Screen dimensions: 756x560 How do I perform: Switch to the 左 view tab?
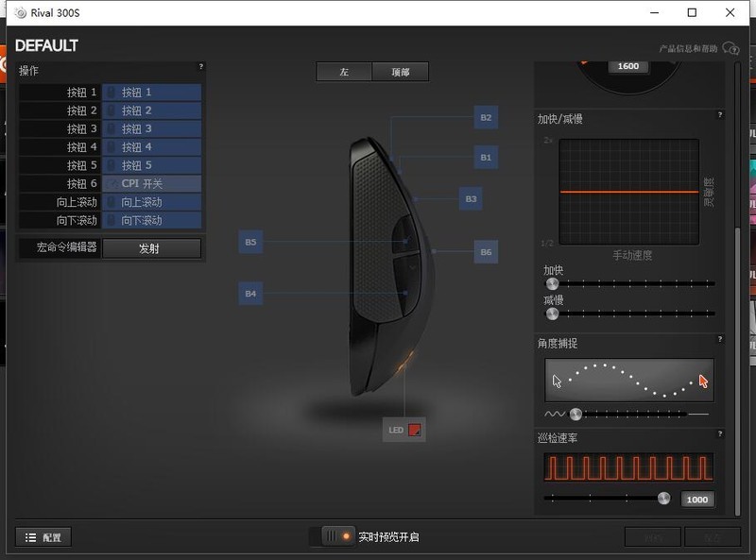(344, 72)
